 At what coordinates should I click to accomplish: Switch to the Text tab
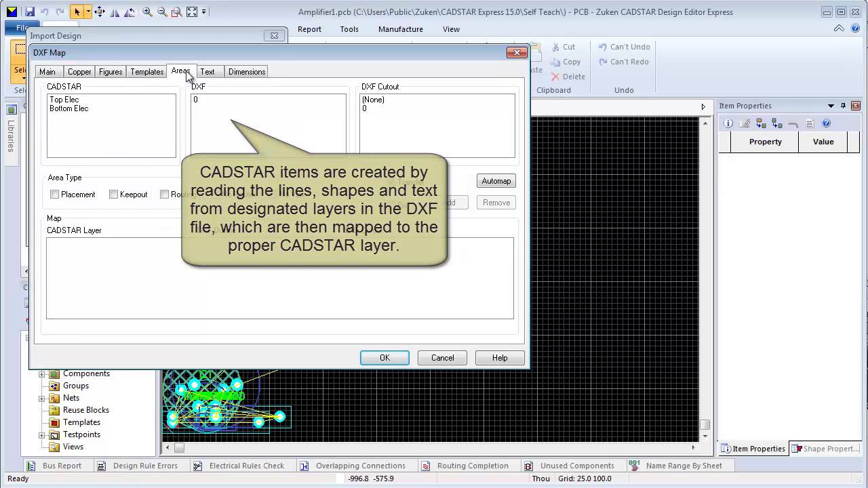tap(208, 72)
